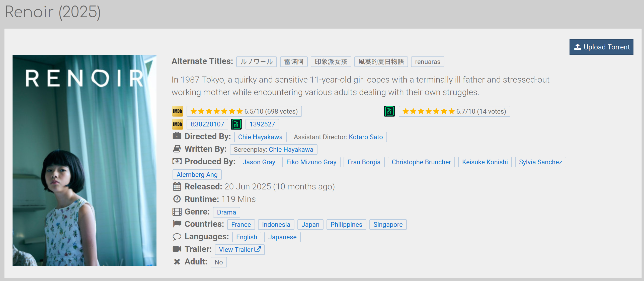
Task: Click the TMDB logo next to 6.7/10 rating
Action: (x=389, y=111)
